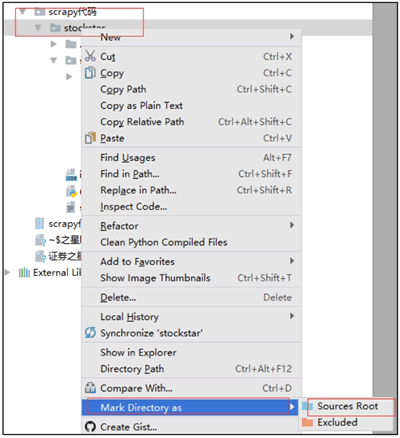This screenshot has height=438, width=400.
Task: Click the Copy clipboard icon
Action: tap(90, 72)
